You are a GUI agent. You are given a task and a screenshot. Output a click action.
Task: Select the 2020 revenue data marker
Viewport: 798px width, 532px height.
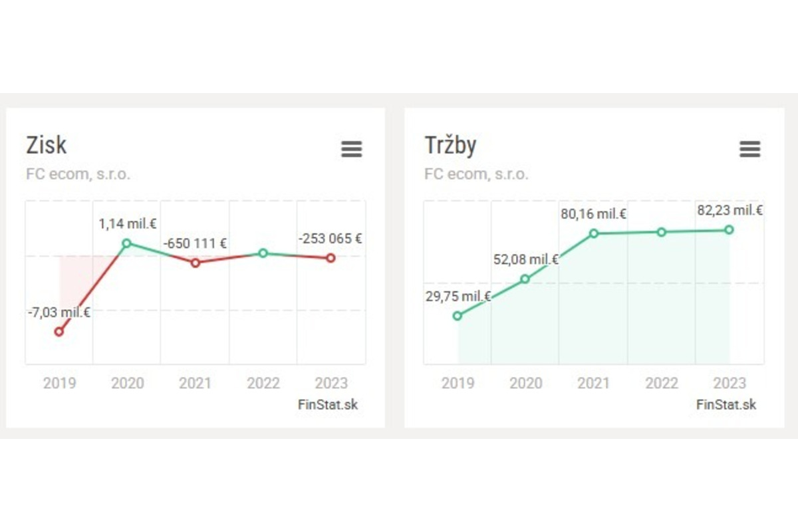(525, 279)
